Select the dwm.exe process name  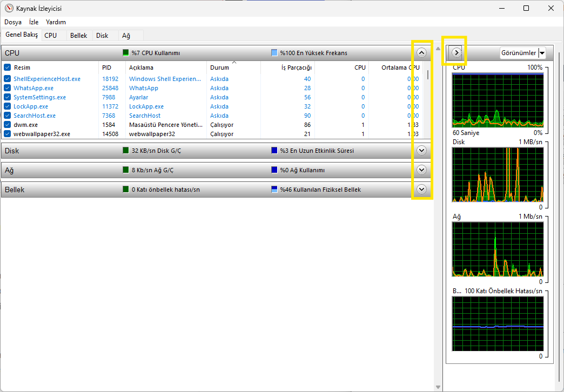(25, 125)
